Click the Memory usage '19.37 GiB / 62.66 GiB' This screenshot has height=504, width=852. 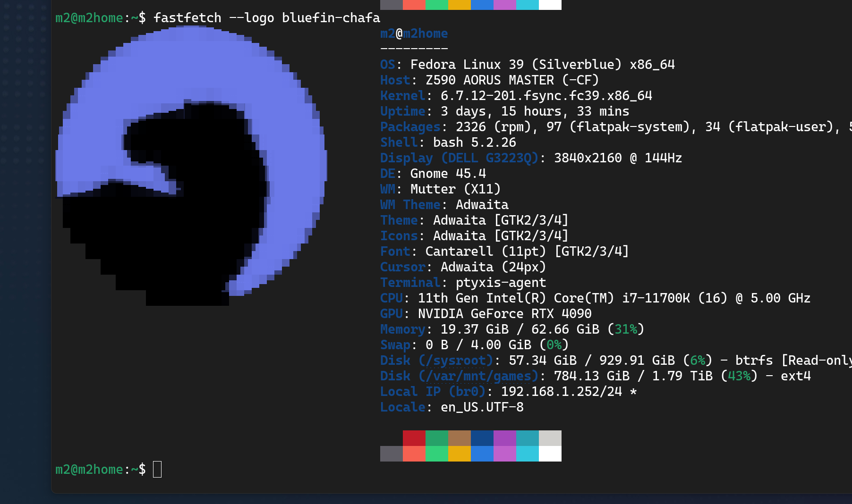coord(520,329)
